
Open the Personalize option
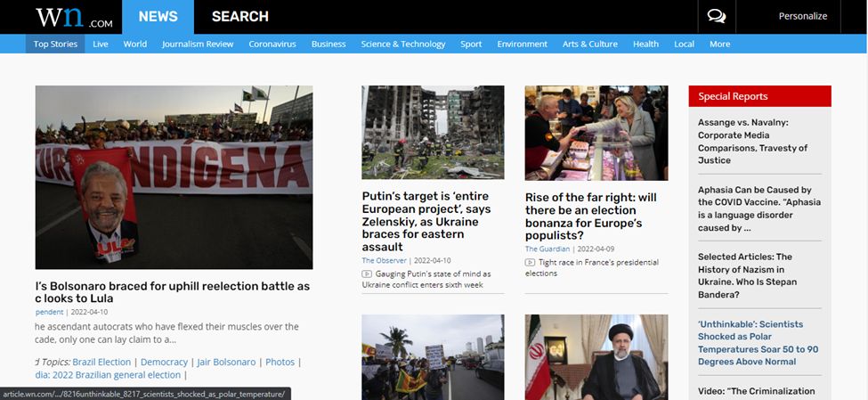click(x=803, y=16)
